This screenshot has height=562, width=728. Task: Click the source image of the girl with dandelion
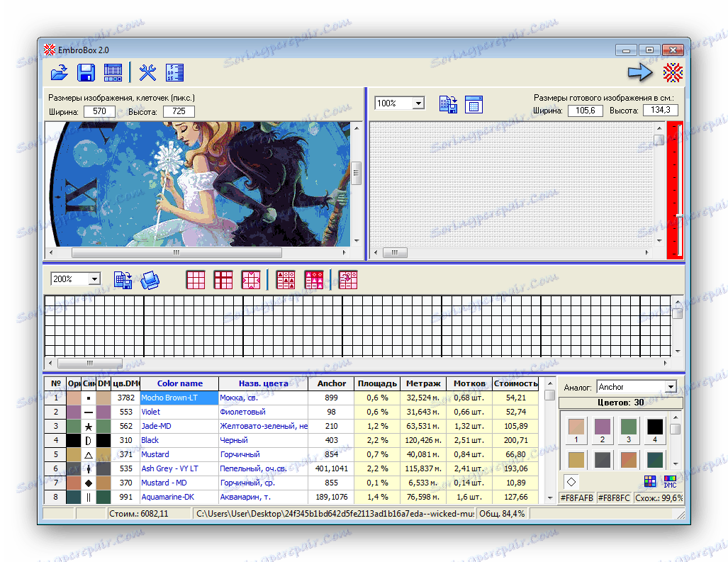click(x=198, y=184)
